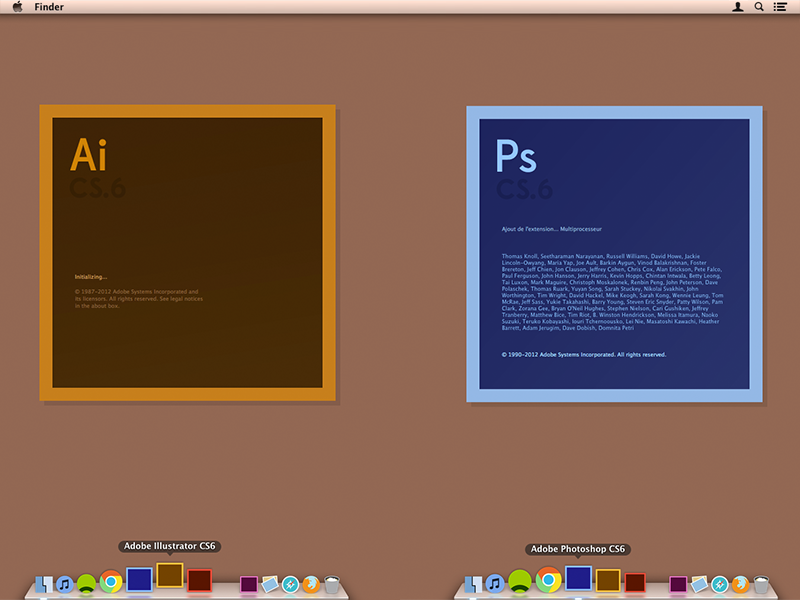
Task: Click the "Adobe Illustrator CS6" tooltip label
Action: click(170, 546)
